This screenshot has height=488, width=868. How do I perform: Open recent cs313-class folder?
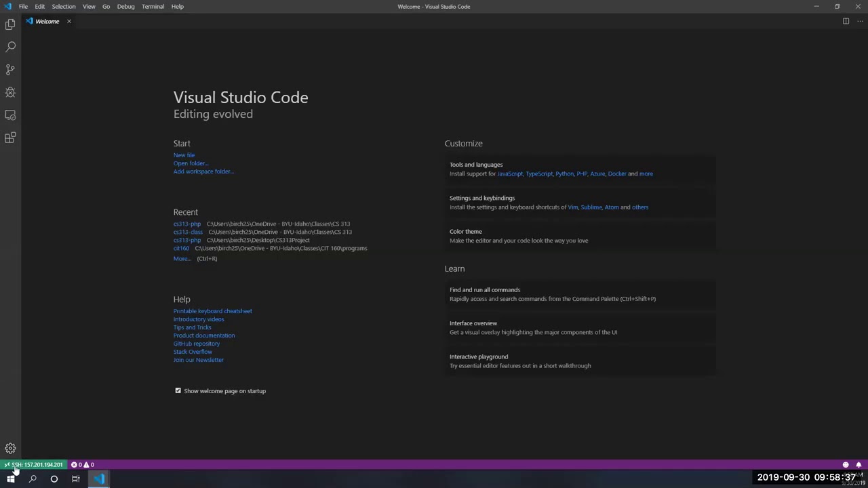(188, 232)
